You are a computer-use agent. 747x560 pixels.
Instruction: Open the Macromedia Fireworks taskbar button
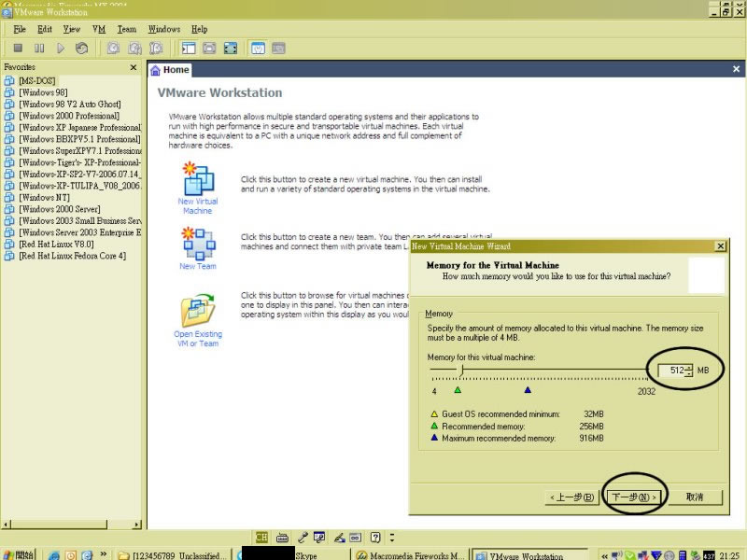[410, 555]
